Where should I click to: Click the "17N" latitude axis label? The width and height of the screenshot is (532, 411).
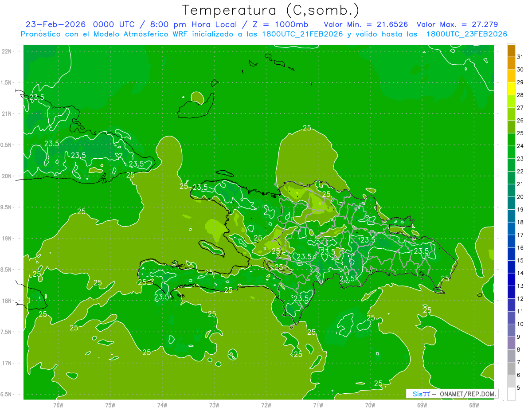[7, 363]
